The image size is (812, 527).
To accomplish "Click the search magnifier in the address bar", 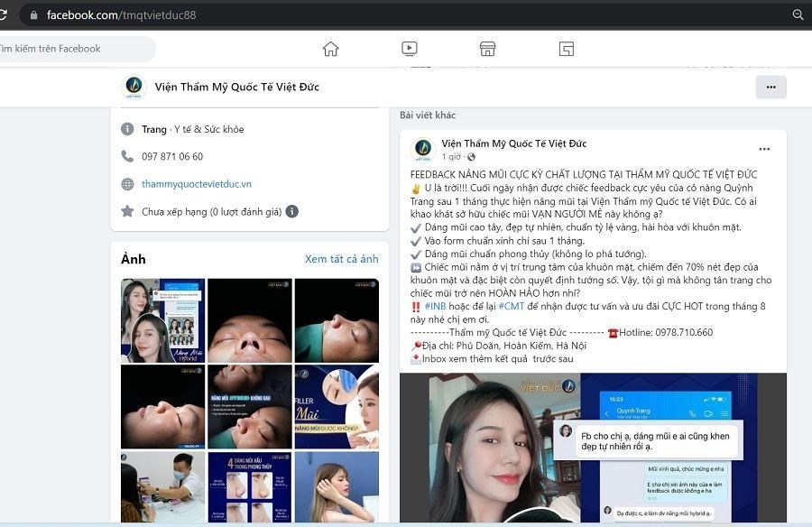I will (x=798, y=15).
